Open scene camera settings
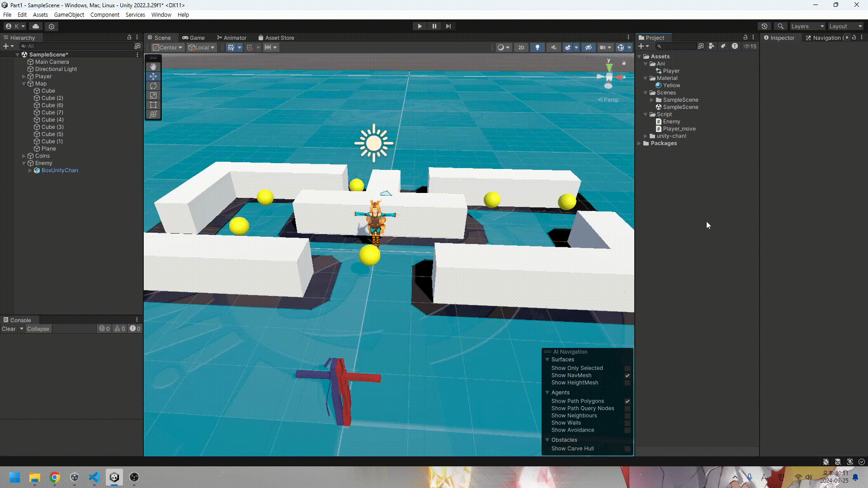Image resolution: width=868 pixels, height=488 pixels. 605,47
